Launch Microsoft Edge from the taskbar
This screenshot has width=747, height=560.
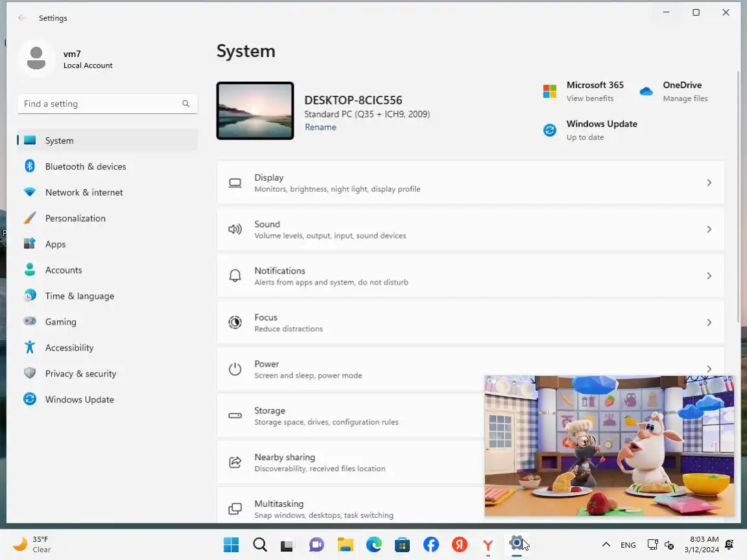pos(374,544)
